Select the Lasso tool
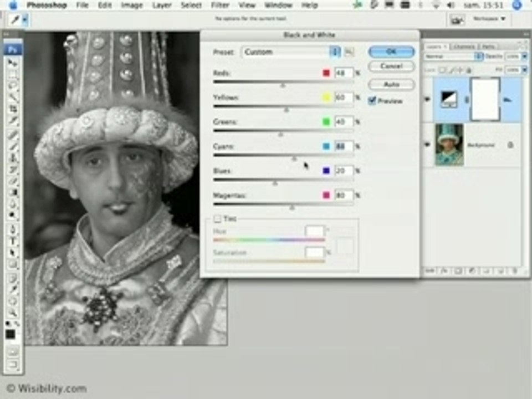Image resolution: width=532 pixels, height=399 pixels. tap(13, 86)
